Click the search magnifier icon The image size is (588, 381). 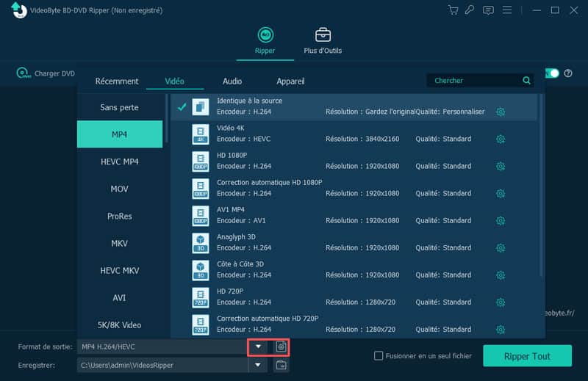coord(526,81)
